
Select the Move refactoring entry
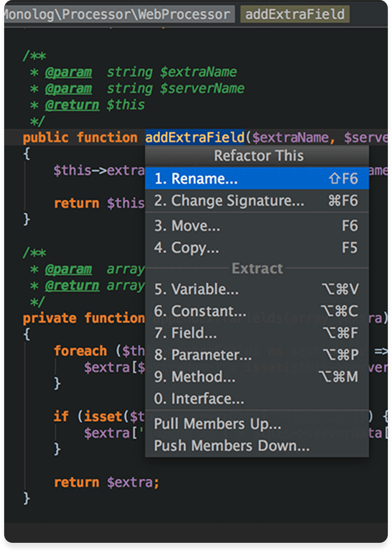[x=257, y=226]
